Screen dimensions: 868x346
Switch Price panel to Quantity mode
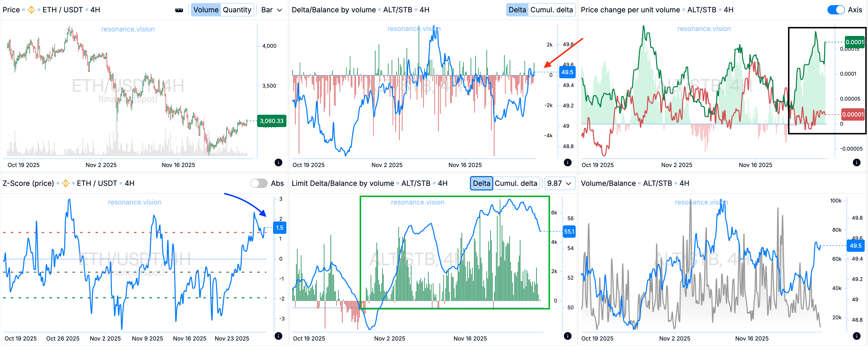tap(237, 10)
